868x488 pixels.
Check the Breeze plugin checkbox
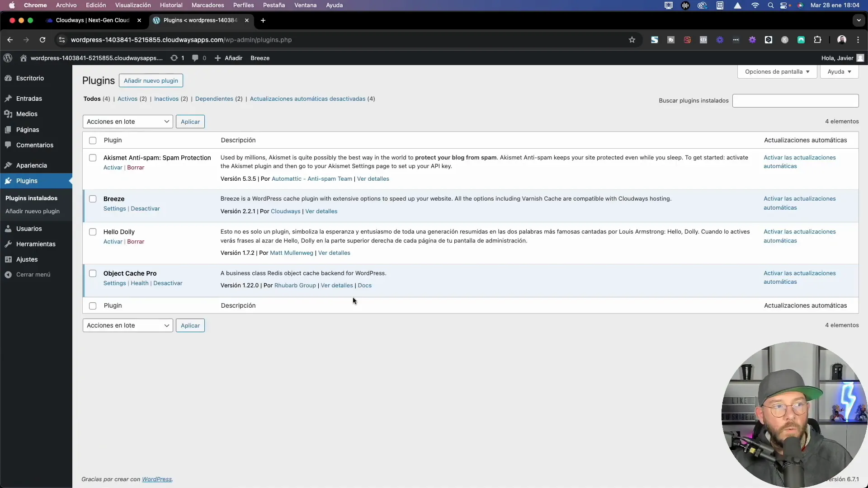[93, 199]
